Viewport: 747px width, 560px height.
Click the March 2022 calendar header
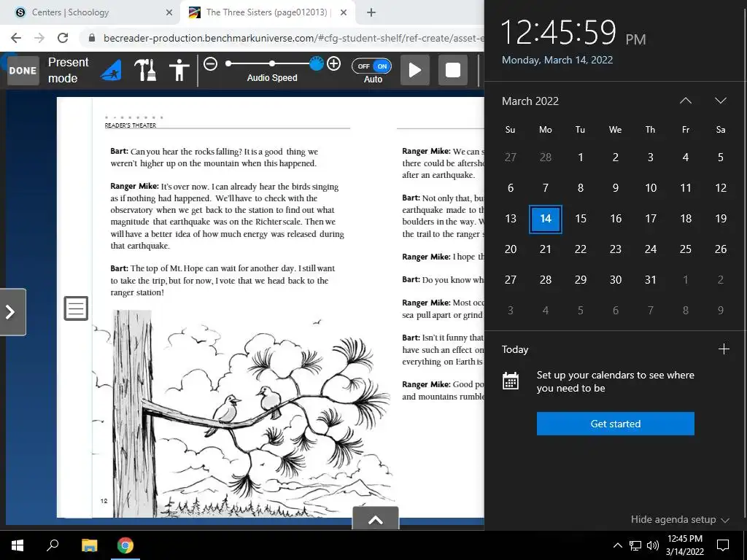[530, 101]
